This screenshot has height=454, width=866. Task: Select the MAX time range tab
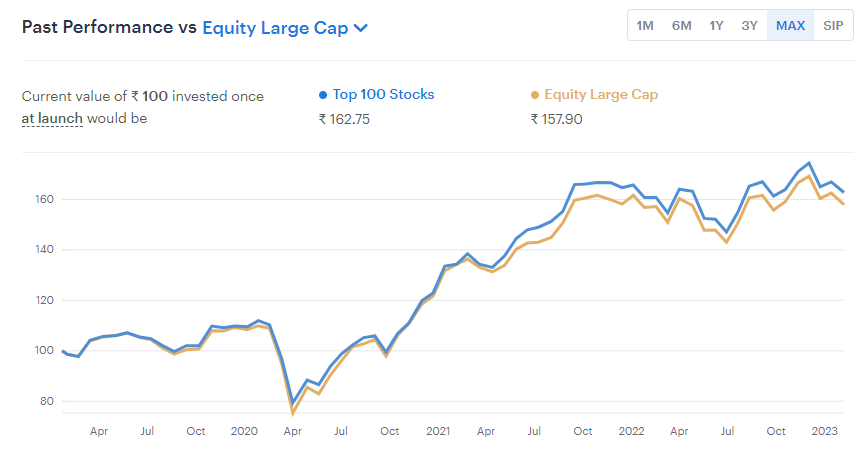(x=790, y=25)
